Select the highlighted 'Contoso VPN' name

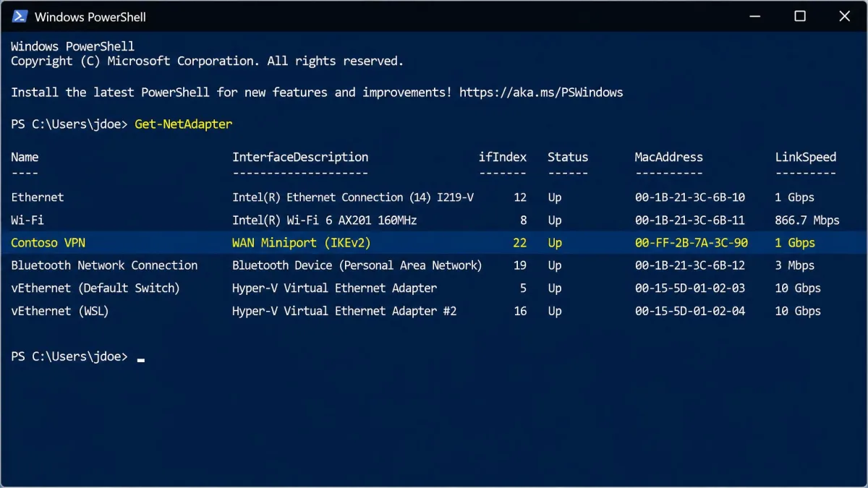(48, 243)
